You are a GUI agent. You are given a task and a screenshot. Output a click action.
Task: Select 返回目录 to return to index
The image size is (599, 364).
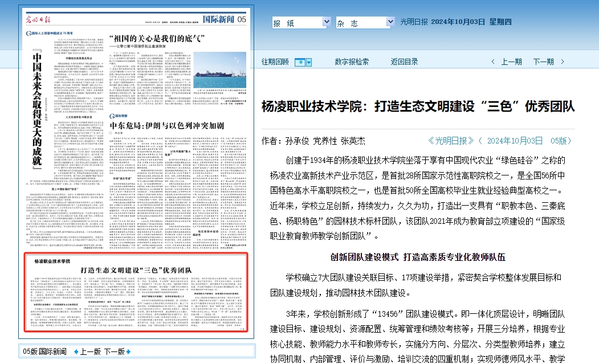click(x=404, y=62)
